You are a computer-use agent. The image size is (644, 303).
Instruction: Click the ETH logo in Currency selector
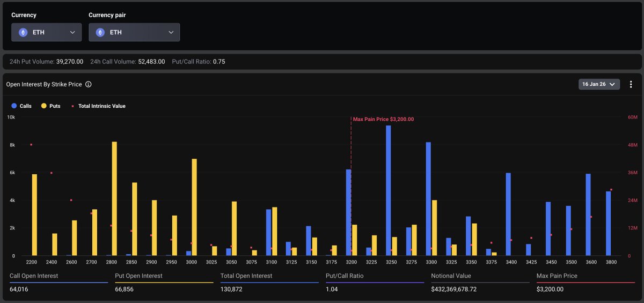point(23,32)
